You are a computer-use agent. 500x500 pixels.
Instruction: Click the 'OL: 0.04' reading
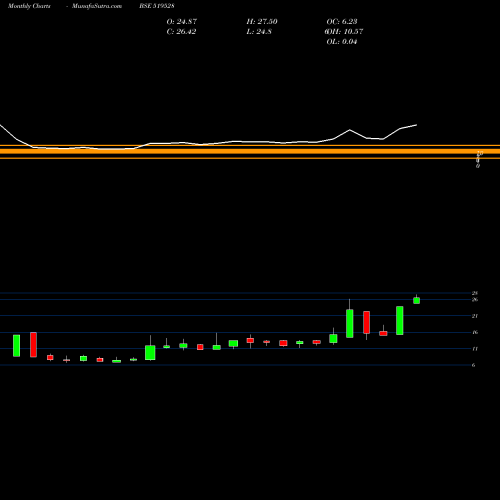tap(342, 42)
